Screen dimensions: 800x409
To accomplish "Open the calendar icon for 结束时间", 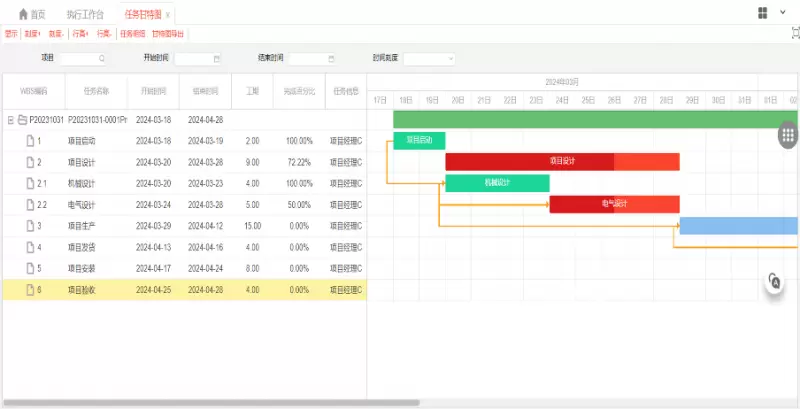I will point(331,59).
